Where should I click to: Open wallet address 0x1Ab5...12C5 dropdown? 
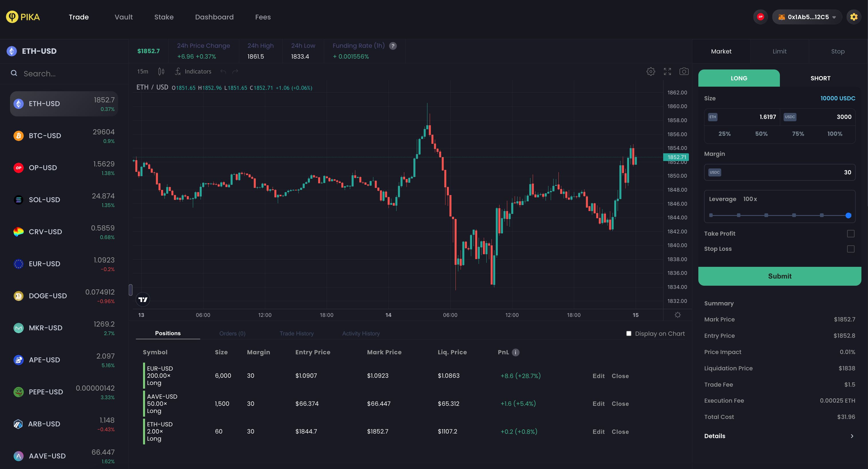point(808,17)
